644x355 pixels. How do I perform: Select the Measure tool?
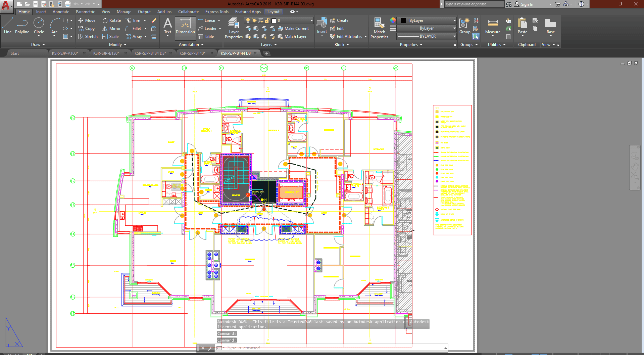coord(493,26)
